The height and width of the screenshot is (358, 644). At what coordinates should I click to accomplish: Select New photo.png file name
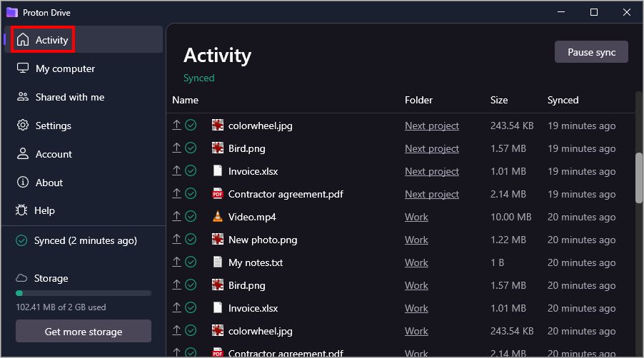tap(263, 240)
